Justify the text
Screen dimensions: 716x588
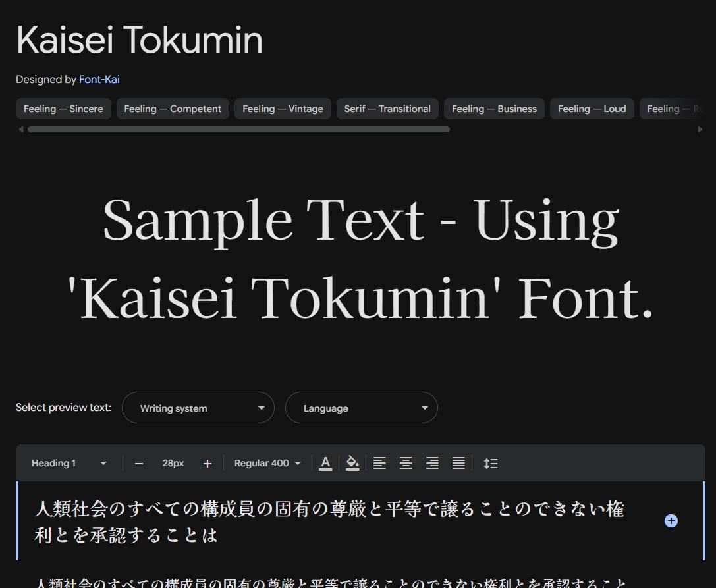tap(458, 463)
